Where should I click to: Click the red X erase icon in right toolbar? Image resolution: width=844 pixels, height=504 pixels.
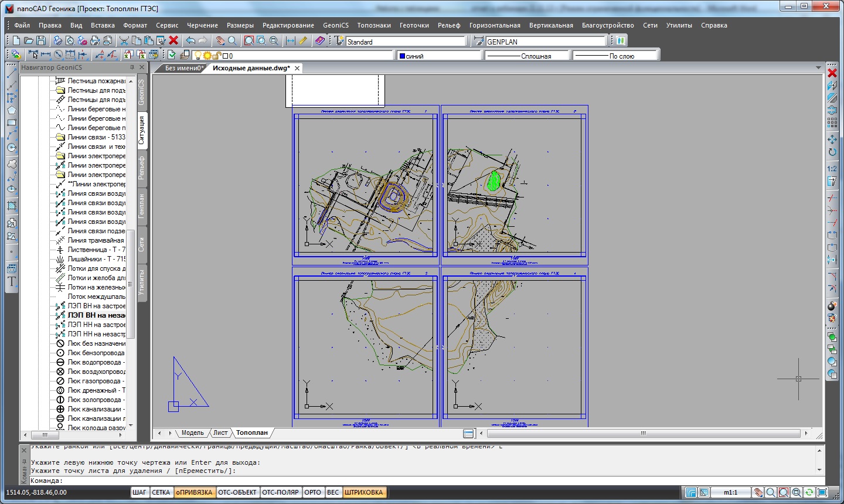click(x=832, y=73)
